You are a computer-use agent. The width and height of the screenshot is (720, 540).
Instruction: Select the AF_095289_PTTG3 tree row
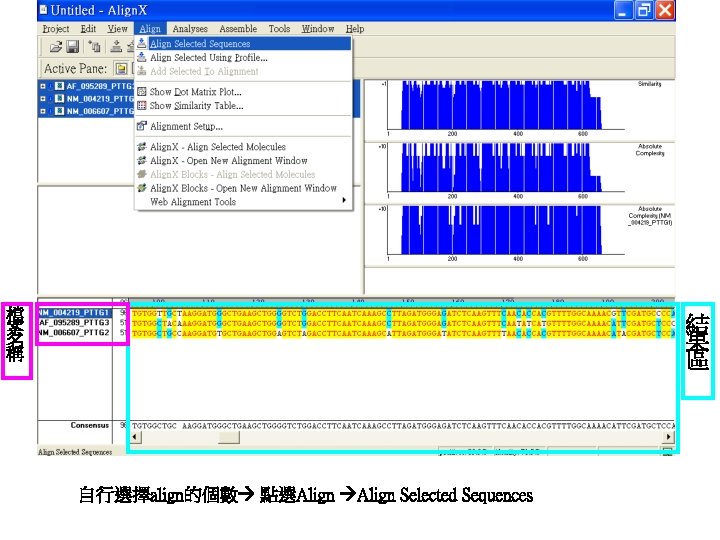pyautogui.click(x=86, y=86)
